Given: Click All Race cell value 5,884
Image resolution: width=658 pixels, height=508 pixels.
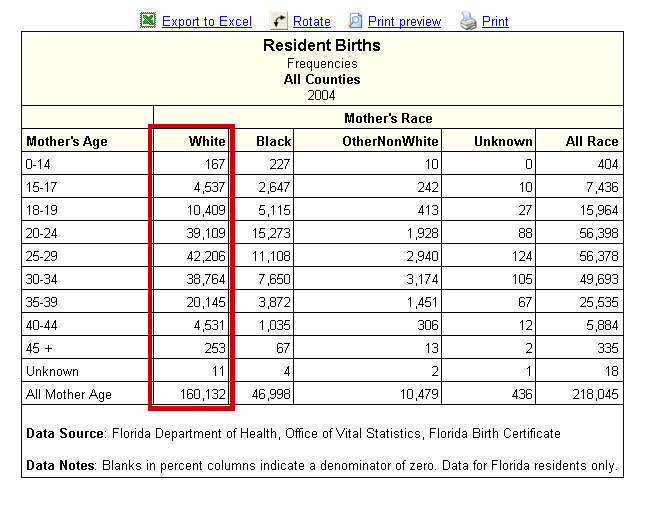Looking at the screenshot, I should [x=602, y=326].
